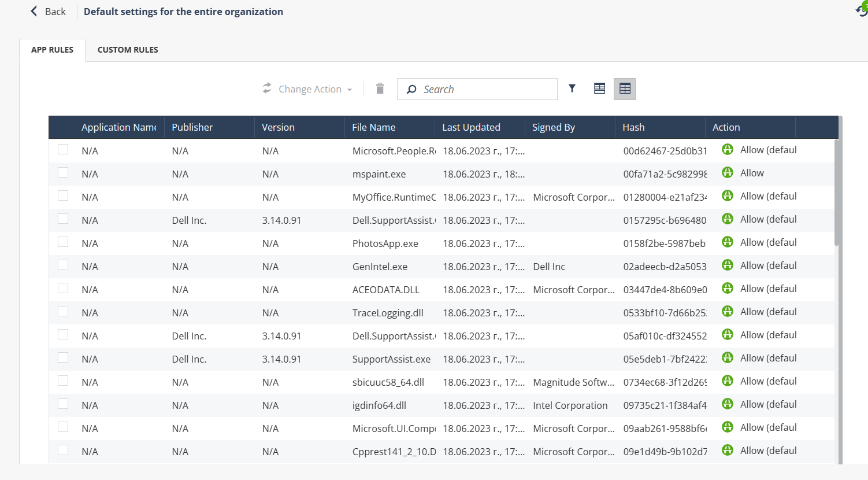Click the mspaint.exe file name cell
The width and height of the screenshot is (868, 480).
tap(379, 174)
